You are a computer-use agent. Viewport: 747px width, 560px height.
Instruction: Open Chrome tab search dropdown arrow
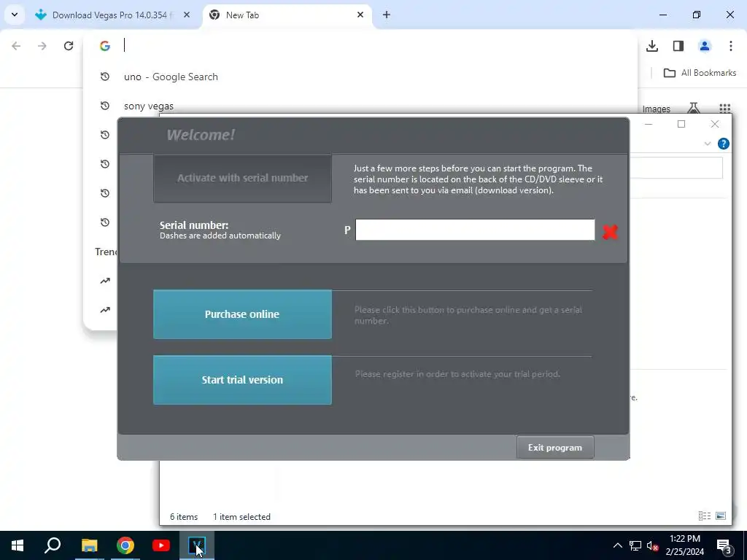click(15, 15)
